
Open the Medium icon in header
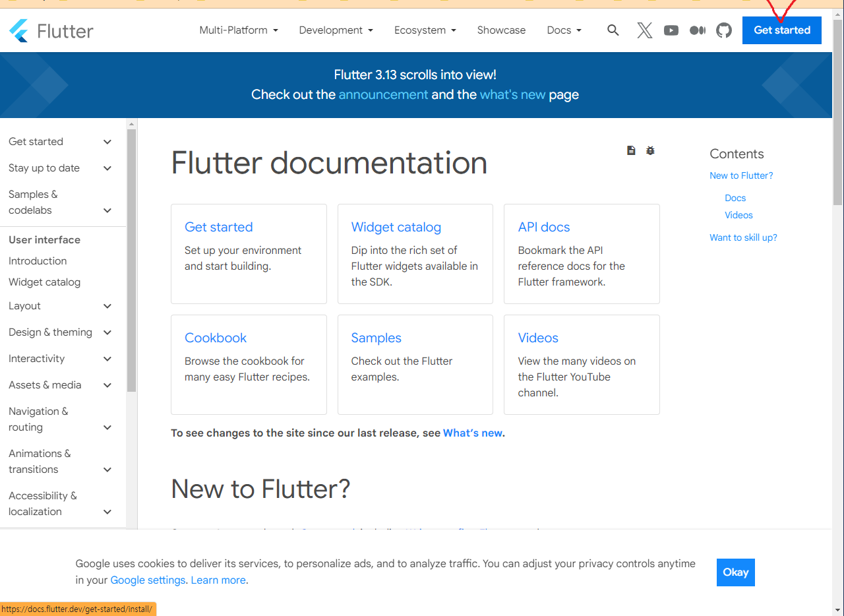click(x=698, y=30)
